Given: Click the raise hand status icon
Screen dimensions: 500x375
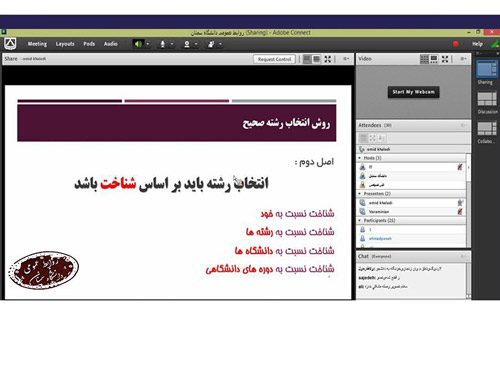Looking at the screenshot, I should click(x=211, y=44).
